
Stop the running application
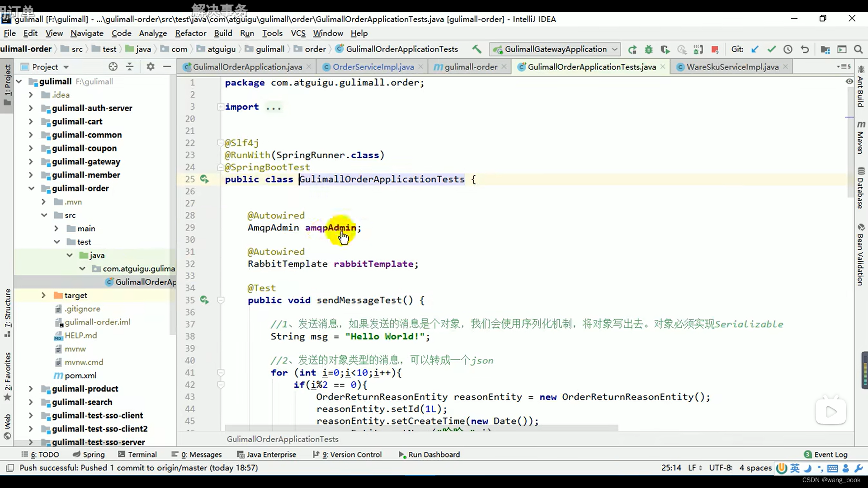click(715, 49)
